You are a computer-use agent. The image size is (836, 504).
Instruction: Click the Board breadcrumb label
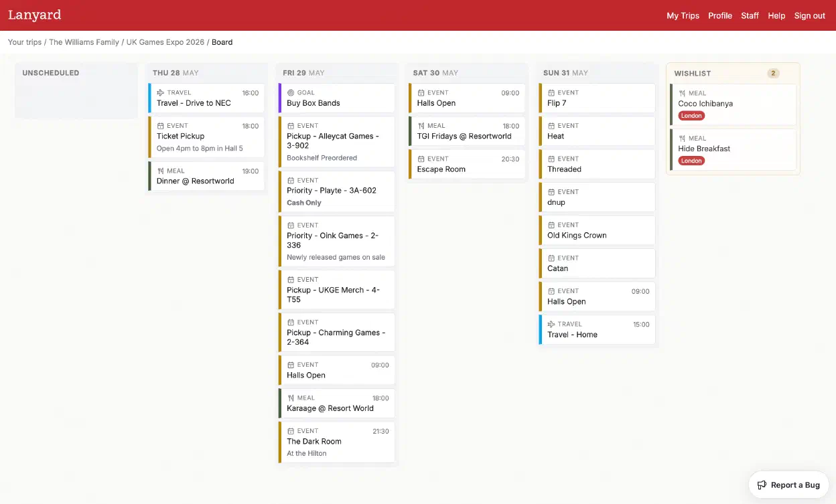(222, 42)
